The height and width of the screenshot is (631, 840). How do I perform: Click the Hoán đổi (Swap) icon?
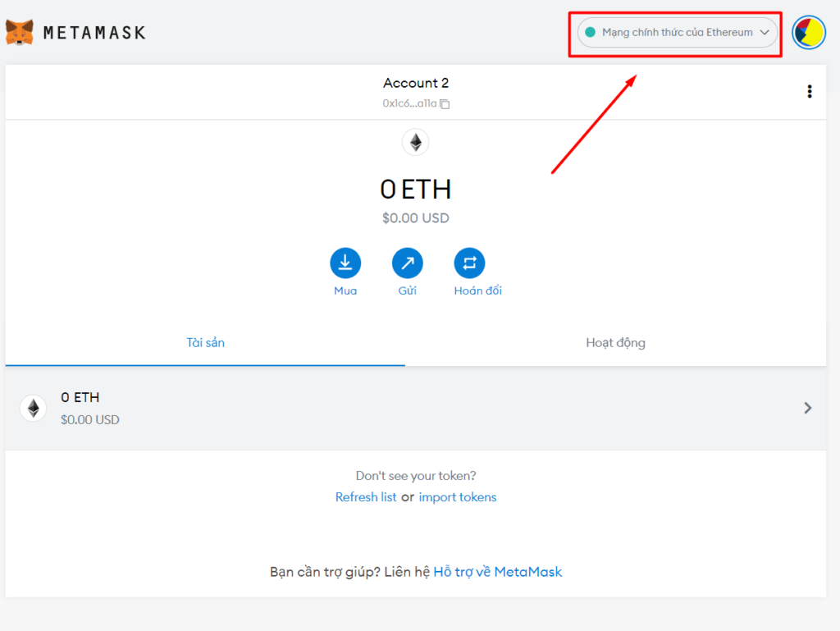(469, 262)
